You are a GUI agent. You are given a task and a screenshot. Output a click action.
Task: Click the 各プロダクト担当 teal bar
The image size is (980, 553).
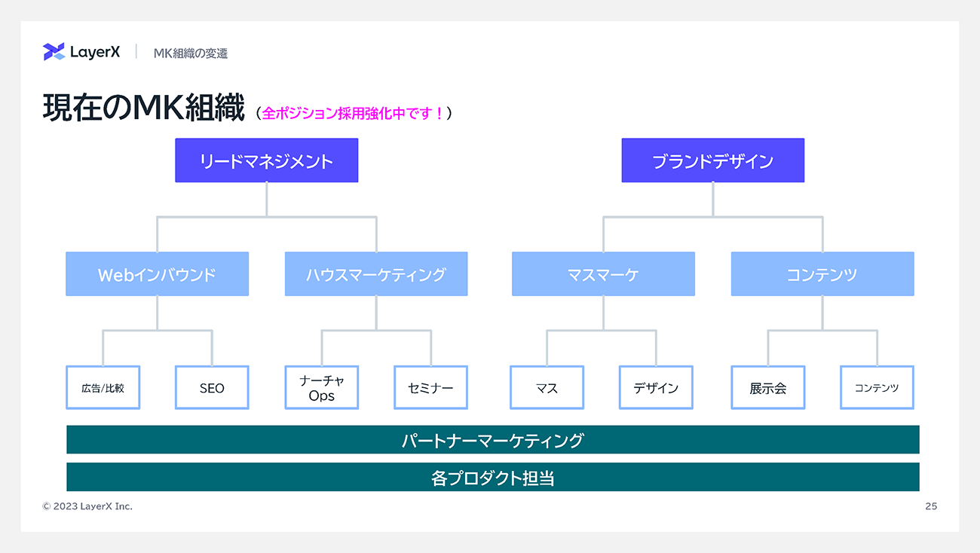click(492, 478)
